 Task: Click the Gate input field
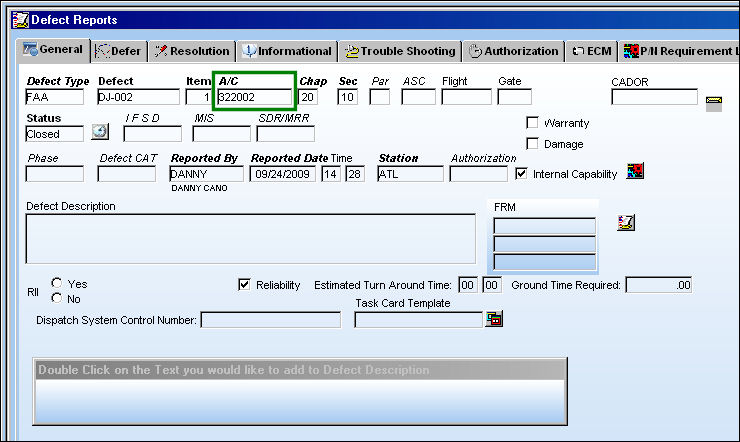click(x=514, y=97)
